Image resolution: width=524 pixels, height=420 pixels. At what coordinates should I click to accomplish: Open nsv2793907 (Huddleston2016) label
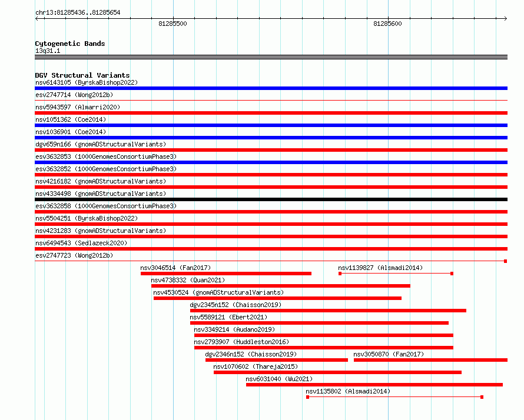241,342
